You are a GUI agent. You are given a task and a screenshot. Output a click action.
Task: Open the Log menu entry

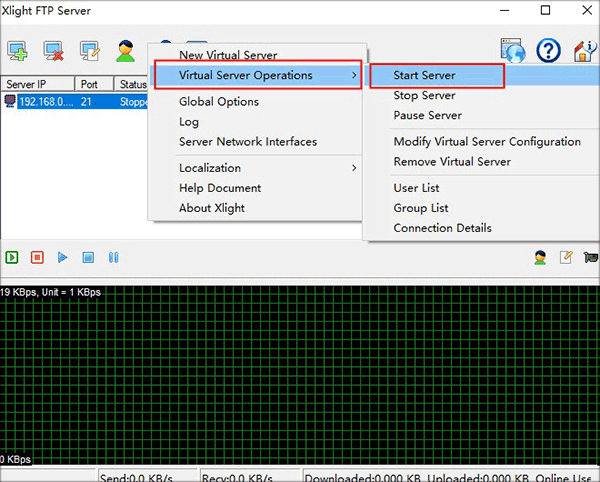coord(189,122)
